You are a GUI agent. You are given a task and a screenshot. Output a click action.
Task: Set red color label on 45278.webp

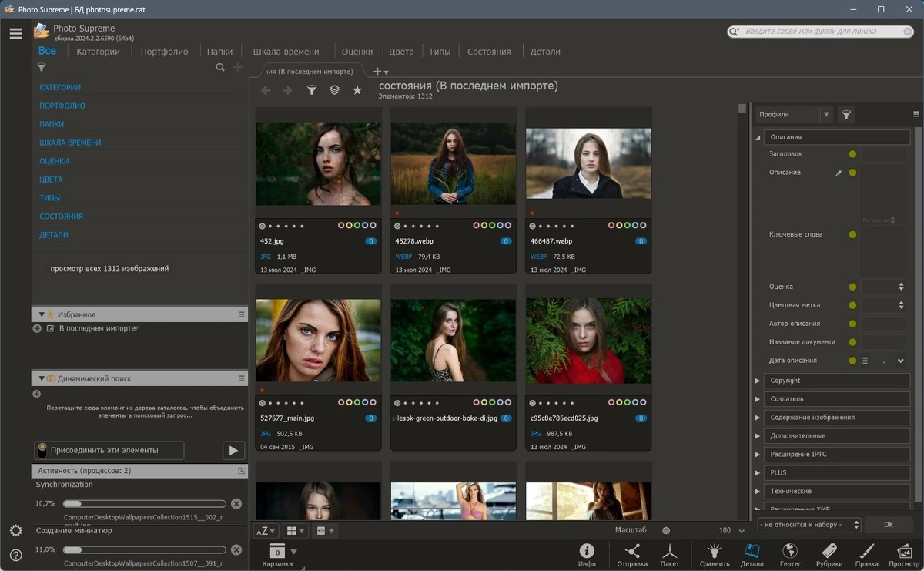click(477, 226)
